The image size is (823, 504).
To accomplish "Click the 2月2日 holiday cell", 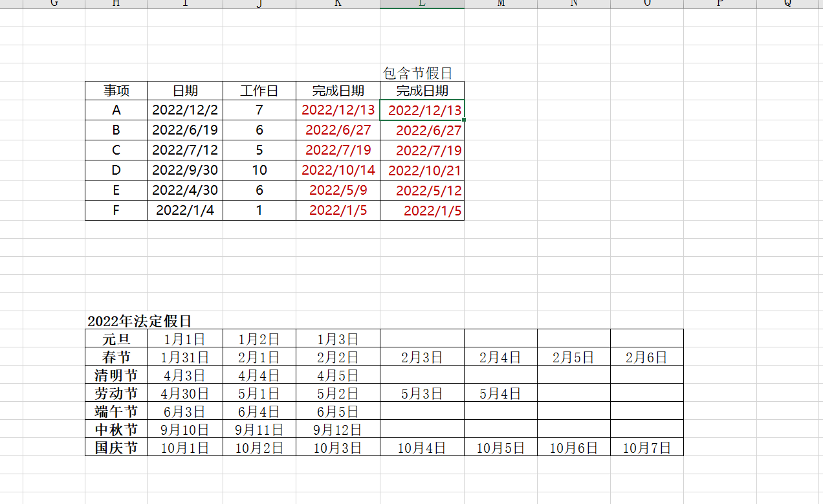I will tap(338, 356).
